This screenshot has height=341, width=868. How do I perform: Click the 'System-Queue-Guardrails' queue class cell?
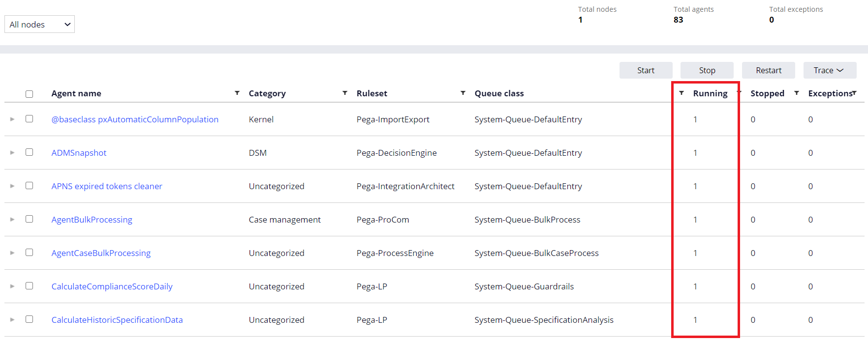[524, 286]
